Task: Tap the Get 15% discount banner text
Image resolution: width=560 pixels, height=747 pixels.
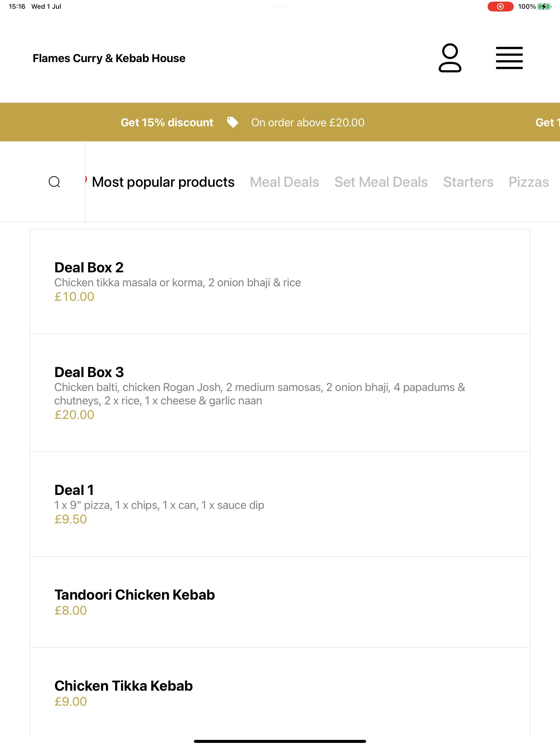Action: point(167,122)
